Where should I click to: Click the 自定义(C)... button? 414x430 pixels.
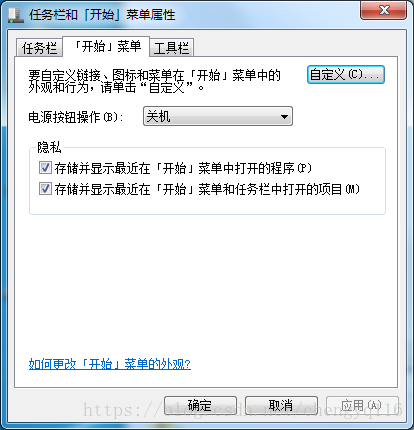tap(346, 75)
